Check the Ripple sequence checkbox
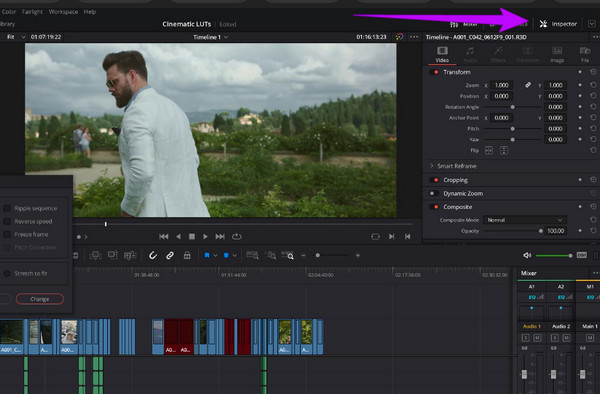Viewport: 600px width, 394px height. tap(7, 208)
